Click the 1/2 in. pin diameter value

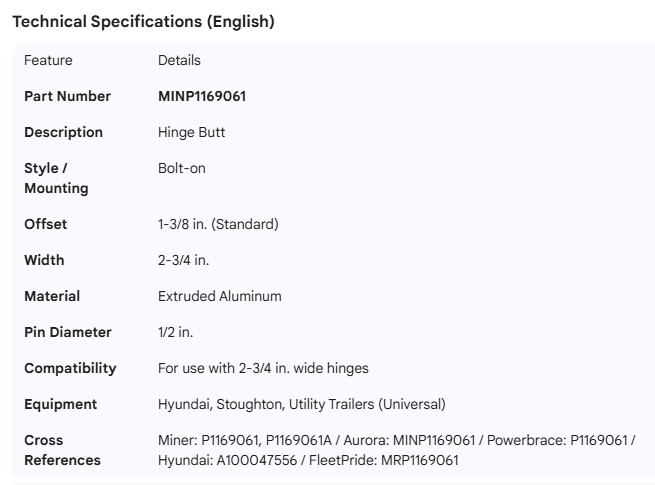coord(175,332)
